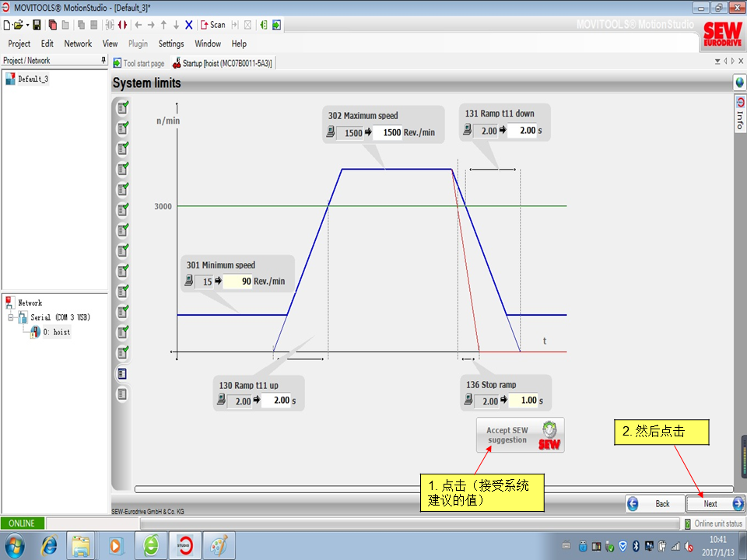This screenshot has width=747, height=560.
Task: Select the current step icon in wizard sidebar
Action: pos(122,374)
